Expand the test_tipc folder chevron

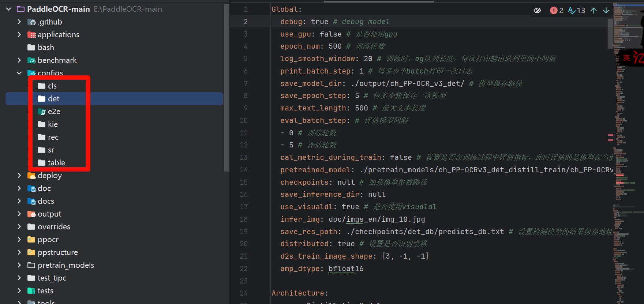point(19,278)
